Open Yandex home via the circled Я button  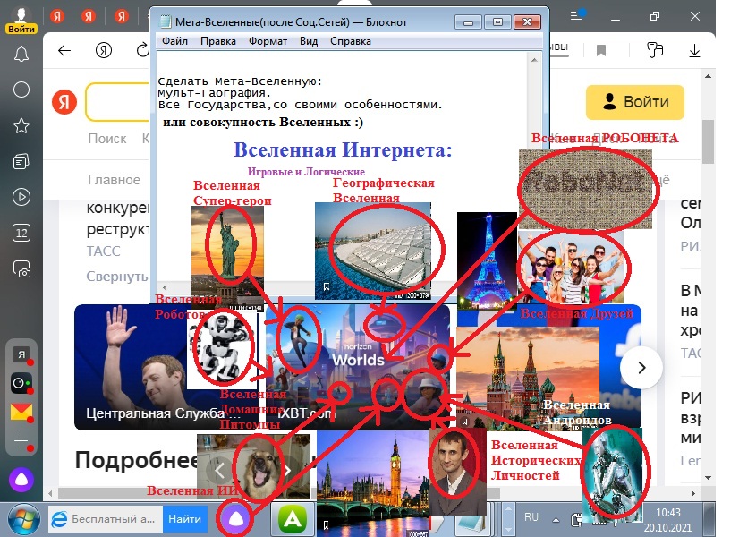pyautogui.click(x=104, y=50)
